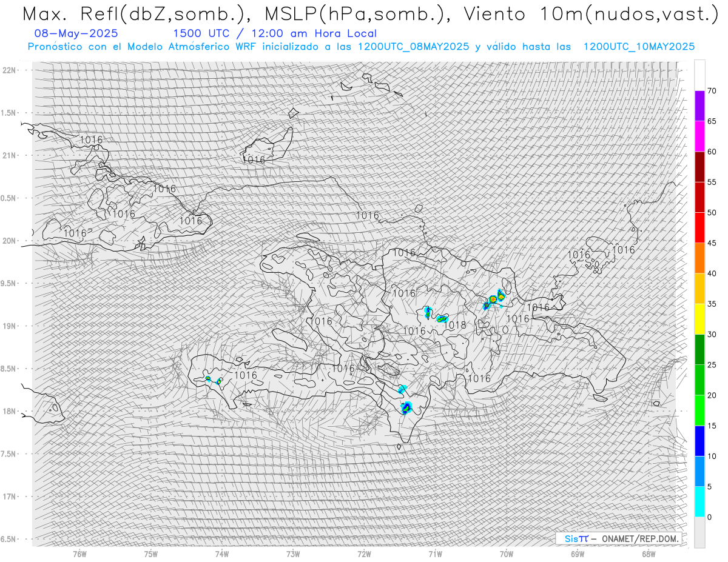Pick the "70W" longitude label
The width and height of the screenshot is (728, 562).
pos(507,554)
